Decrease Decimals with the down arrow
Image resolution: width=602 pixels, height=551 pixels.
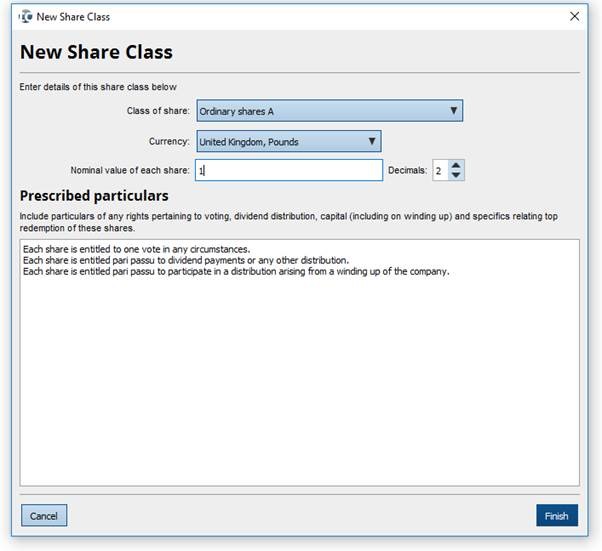(x=456, y=176)
